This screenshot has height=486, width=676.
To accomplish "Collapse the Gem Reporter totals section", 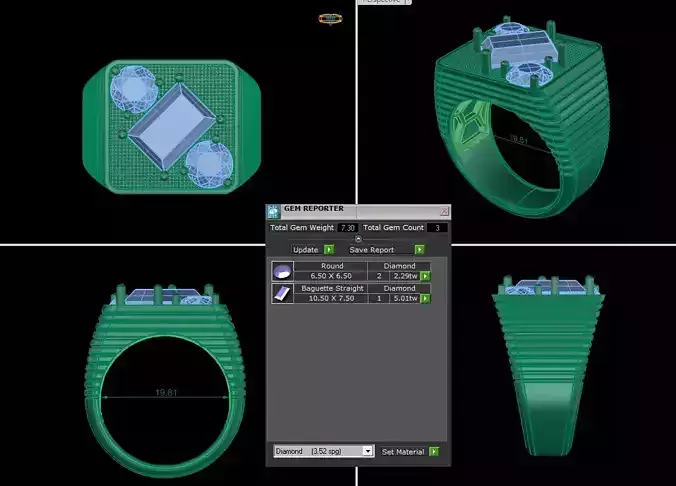I will click(x=358, y=239).
